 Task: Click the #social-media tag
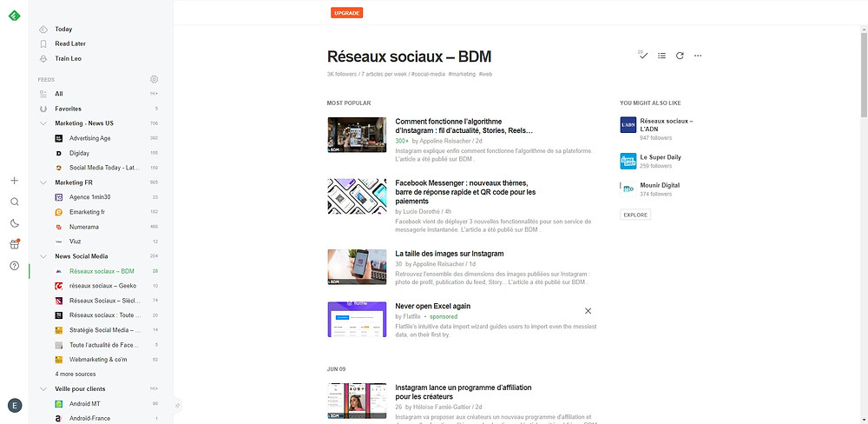(429, 74)
